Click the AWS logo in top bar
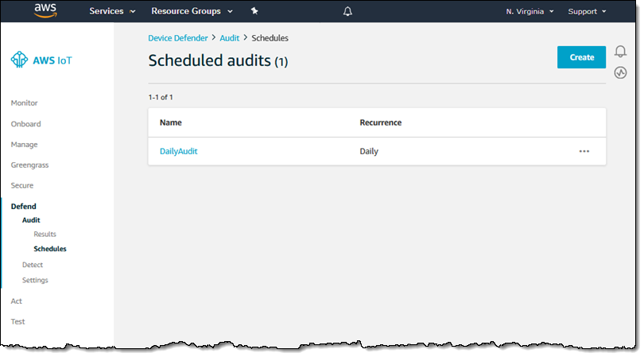The height and width of the screenshot is (357, 644). (x=45, y=11)
